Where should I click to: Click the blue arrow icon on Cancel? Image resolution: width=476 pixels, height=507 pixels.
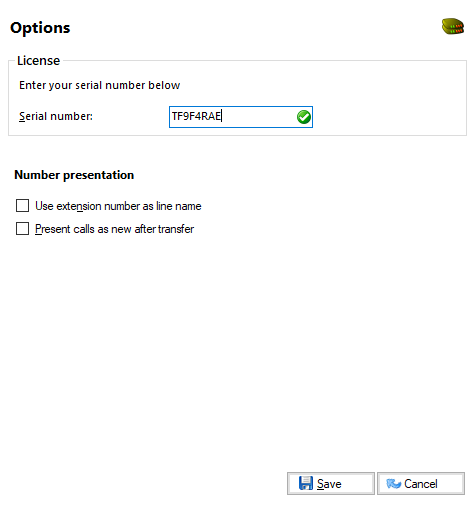coord(394,483)
